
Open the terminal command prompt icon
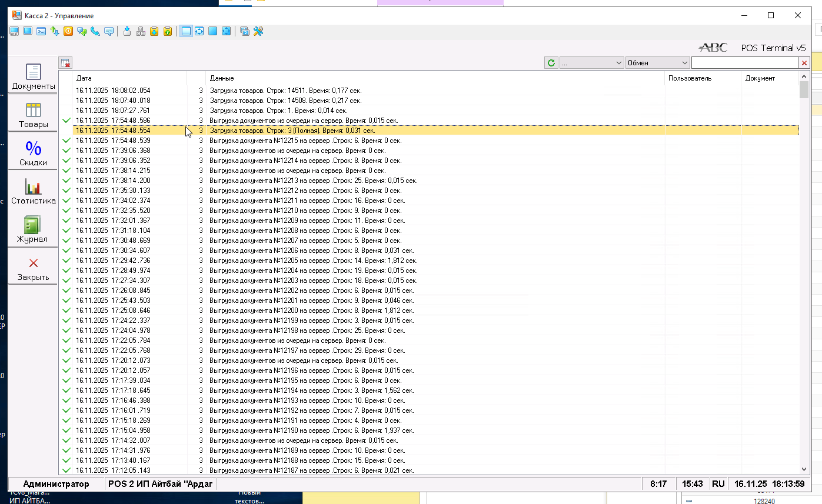(41, 32)
